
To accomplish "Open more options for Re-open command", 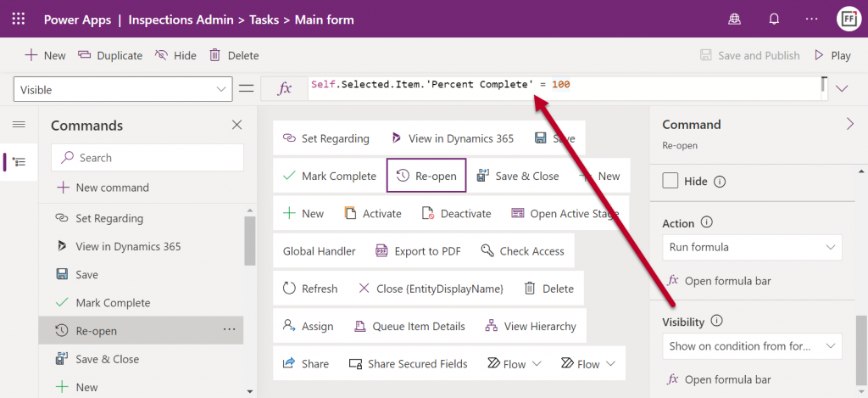I will (229, 330).
